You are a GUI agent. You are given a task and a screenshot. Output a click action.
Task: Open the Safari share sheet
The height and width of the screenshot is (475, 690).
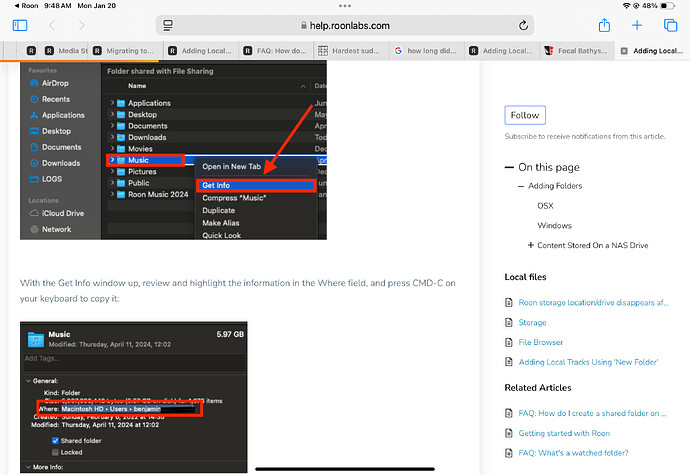tap(604, 25)
